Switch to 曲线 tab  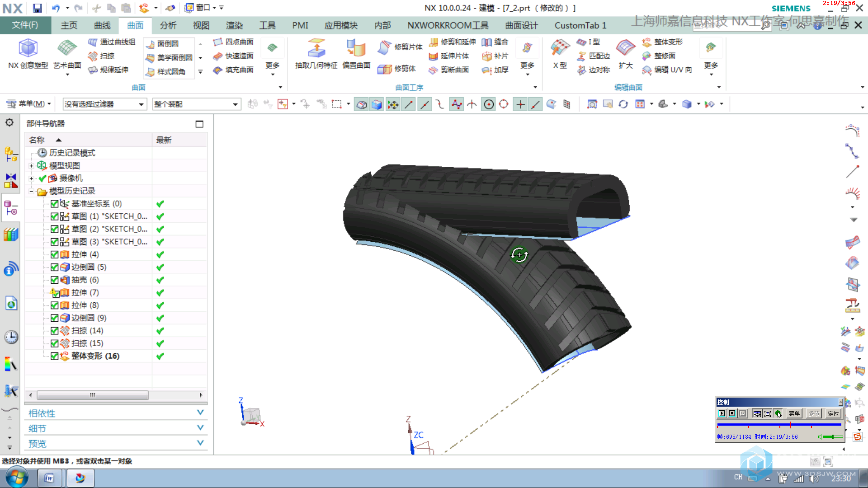click(102, 25)
